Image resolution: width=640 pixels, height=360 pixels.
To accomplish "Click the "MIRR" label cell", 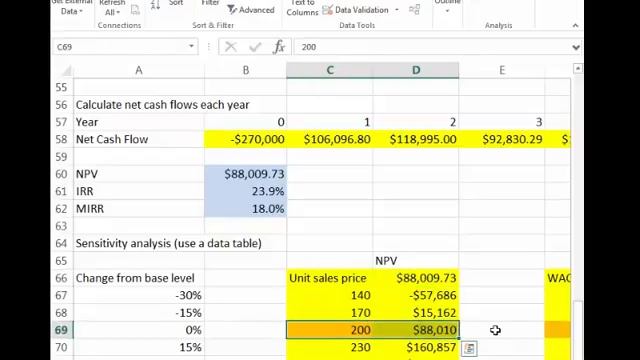I will [139, 209].
